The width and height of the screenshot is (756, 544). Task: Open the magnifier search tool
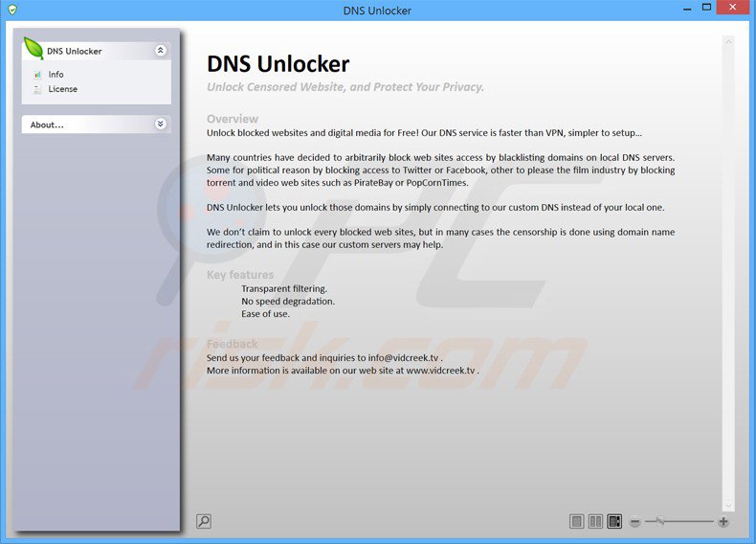pos(204,521)
